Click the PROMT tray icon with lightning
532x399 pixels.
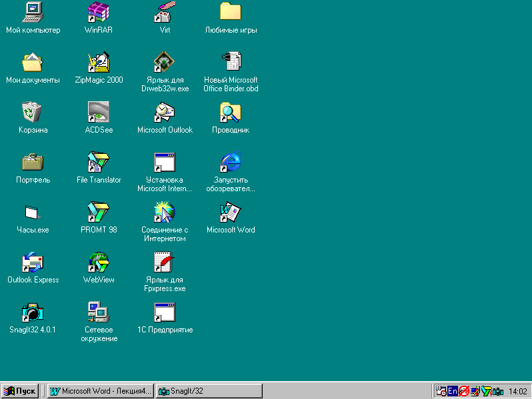pos(487,391)
